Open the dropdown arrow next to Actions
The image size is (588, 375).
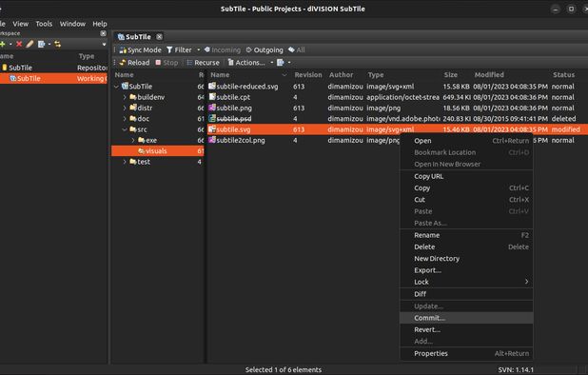272,63
